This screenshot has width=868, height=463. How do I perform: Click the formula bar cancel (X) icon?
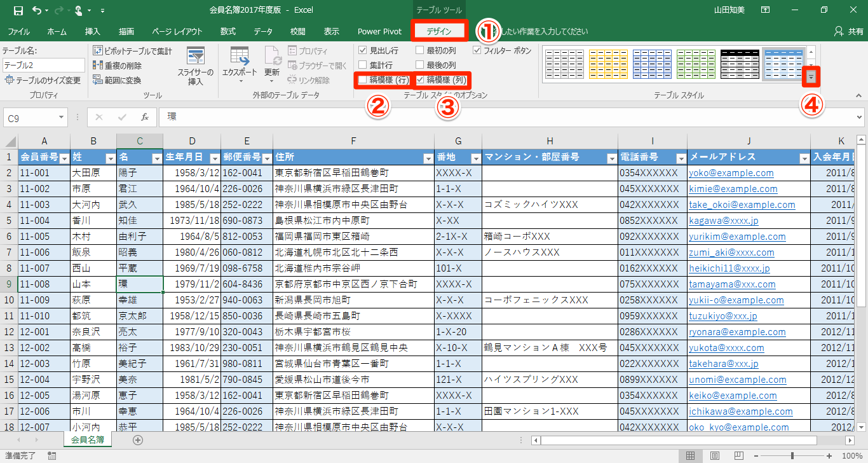coord(99,117)
